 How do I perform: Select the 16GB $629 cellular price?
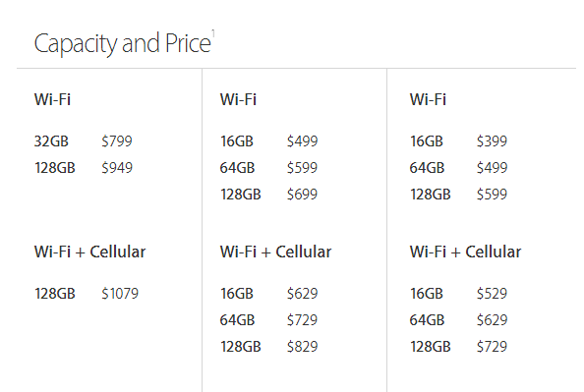[x=302, y=294]
